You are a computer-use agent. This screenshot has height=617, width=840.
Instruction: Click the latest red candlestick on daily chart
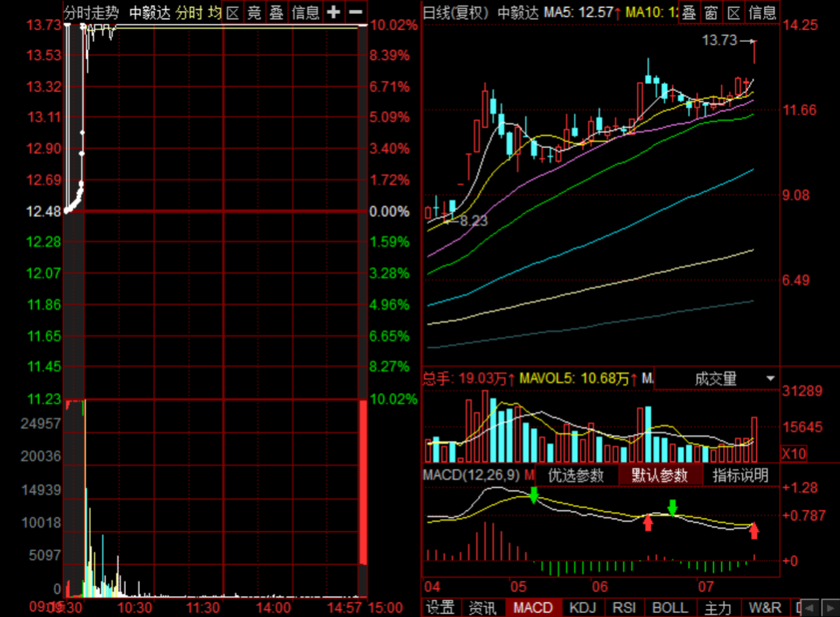pos(754,52)
